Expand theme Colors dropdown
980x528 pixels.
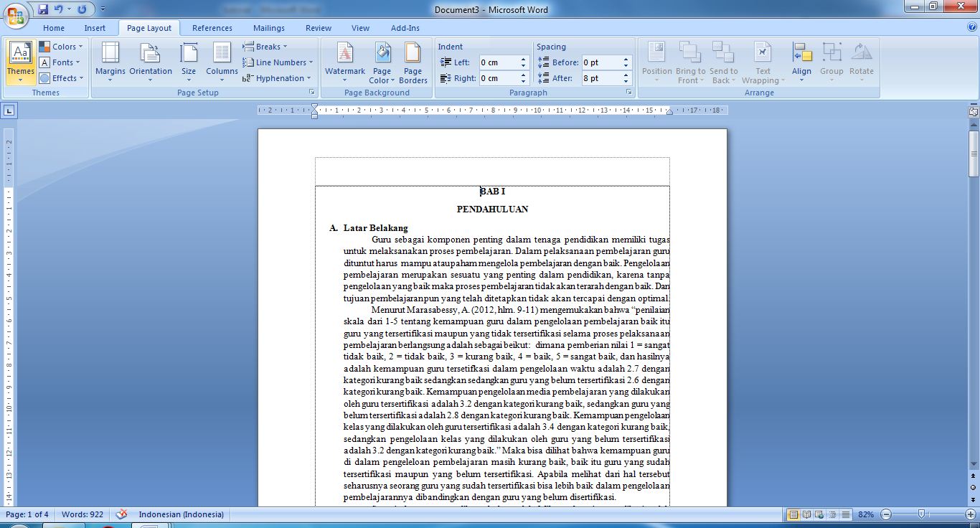click(61, 47)
